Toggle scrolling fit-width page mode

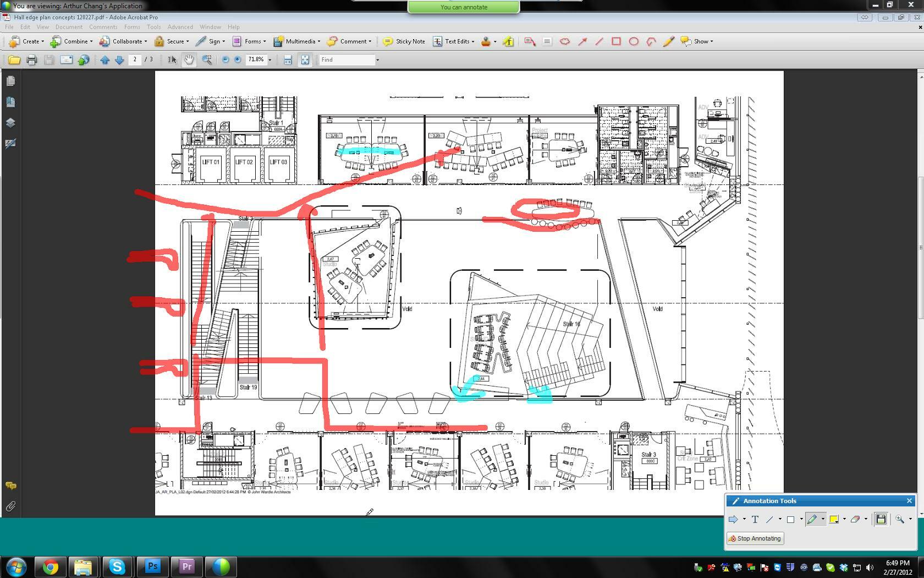pos(288,59)
